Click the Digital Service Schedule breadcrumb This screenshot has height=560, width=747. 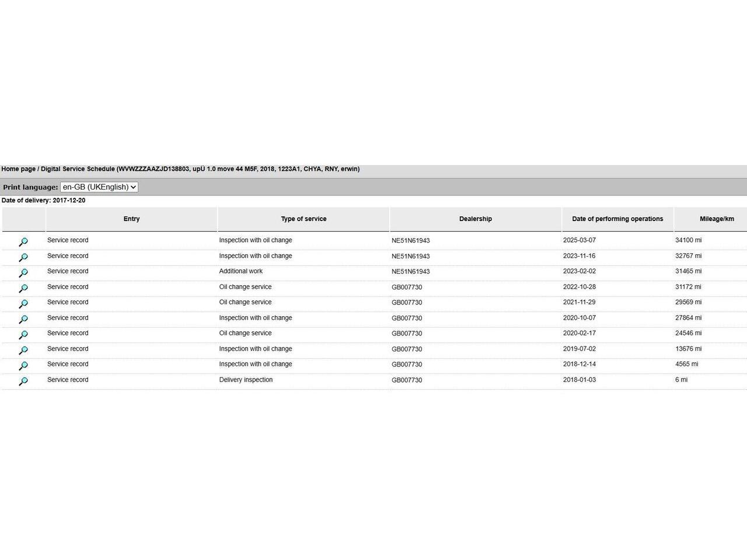click(78, 169)
